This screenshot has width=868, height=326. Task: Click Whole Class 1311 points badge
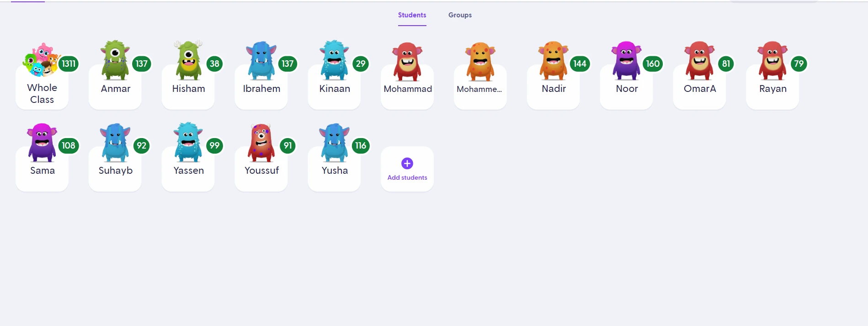pos(69,64)
